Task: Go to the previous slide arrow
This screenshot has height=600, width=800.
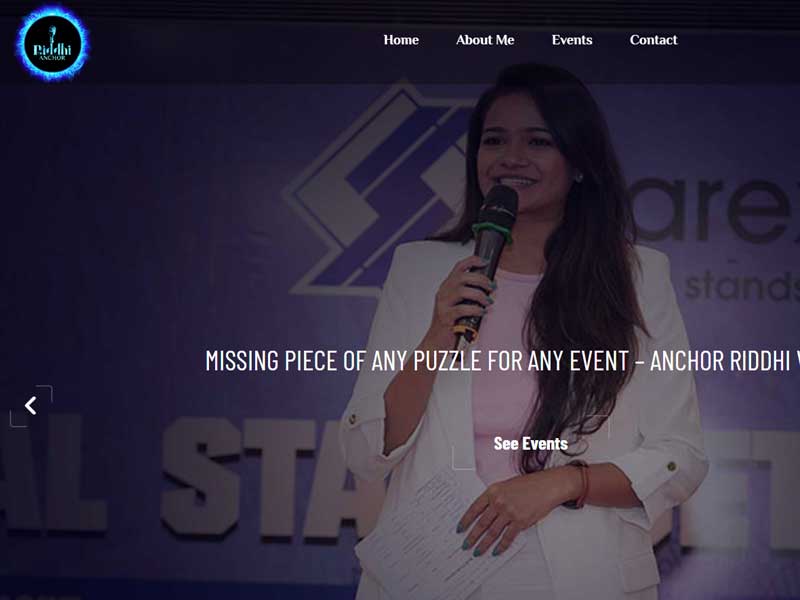Action: pos(31,406)
